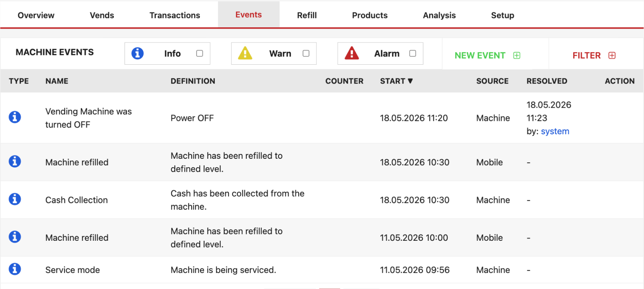Click the 'Service mode' event name
Viewport: 644px width, 289px height.
coord(72,270)
